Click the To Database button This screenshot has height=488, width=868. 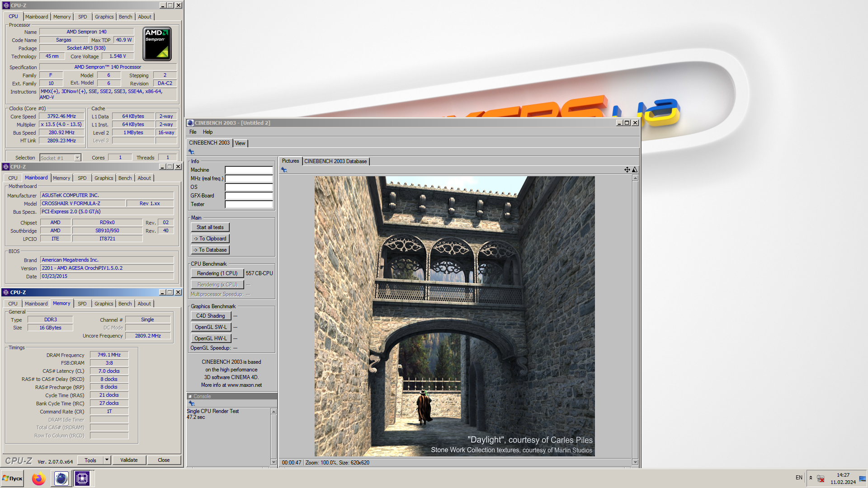210,250
